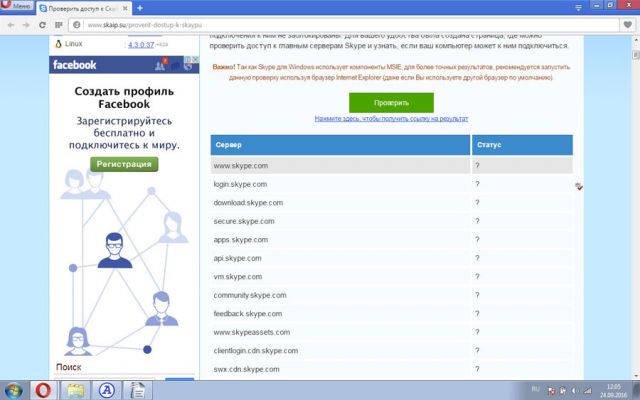This screenshot has width=640, height=400.
Task: Select the community.skype.com row
Action: click(x=391, y=295)
